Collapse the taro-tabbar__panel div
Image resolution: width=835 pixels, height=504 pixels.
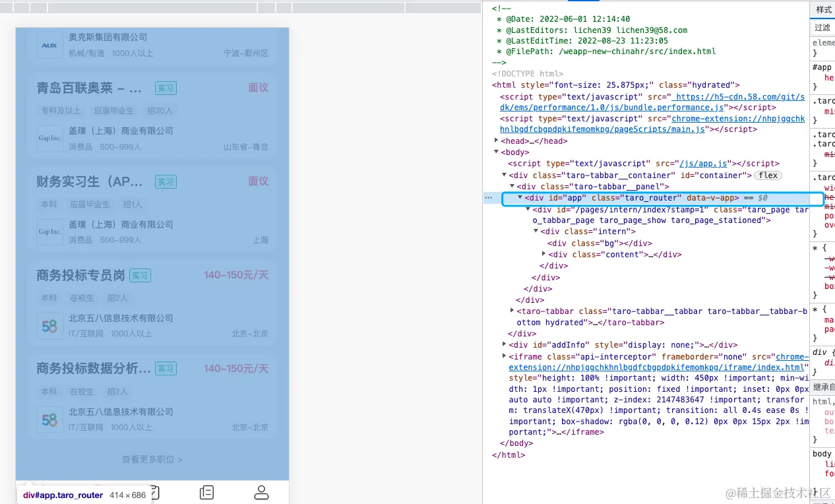[x=512, y=187]
